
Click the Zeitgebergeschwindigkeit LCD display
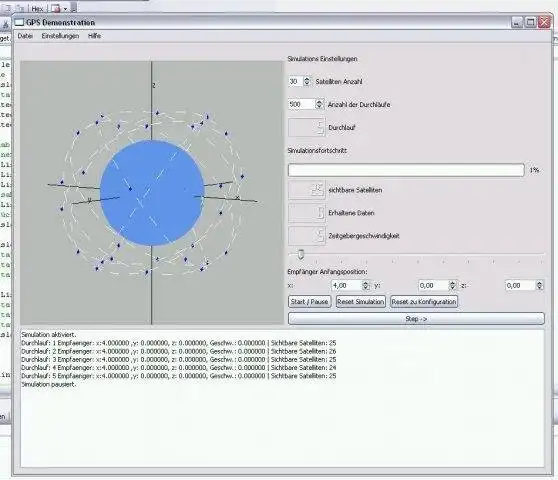coord(306,236)
